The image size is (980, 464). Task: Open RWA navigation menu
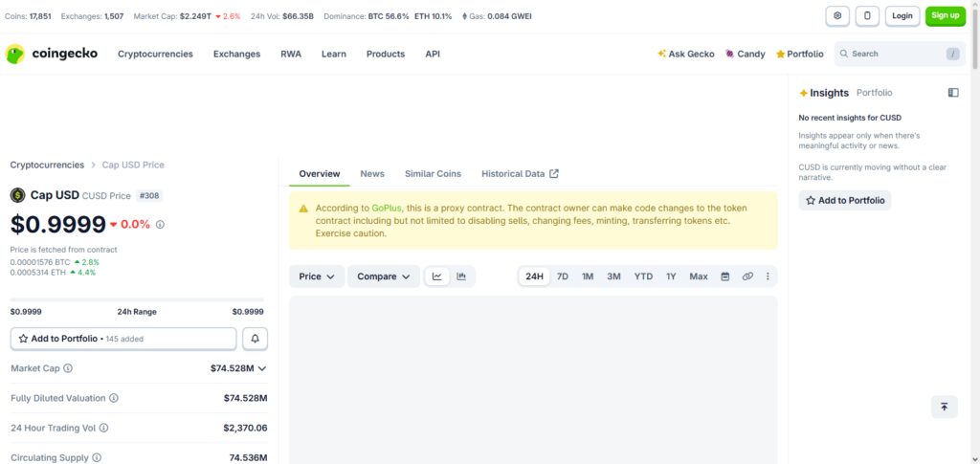pos(291,54)
